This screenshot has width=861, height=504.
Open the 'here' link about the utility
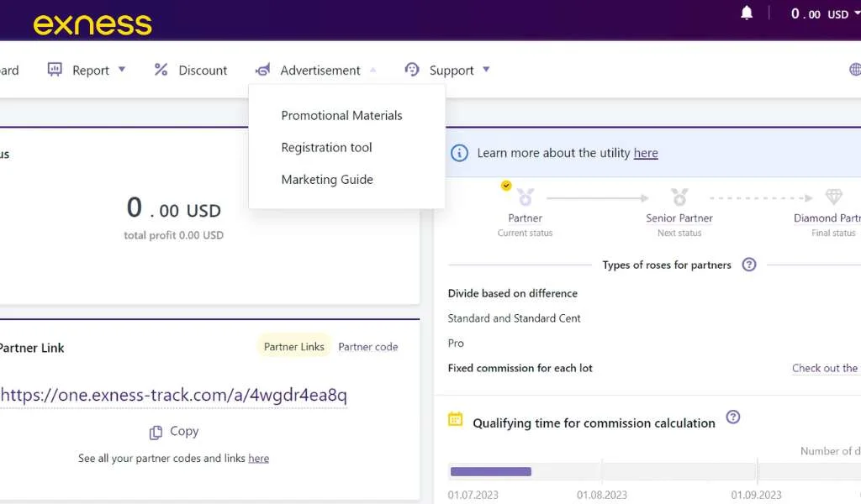(646, 153)
